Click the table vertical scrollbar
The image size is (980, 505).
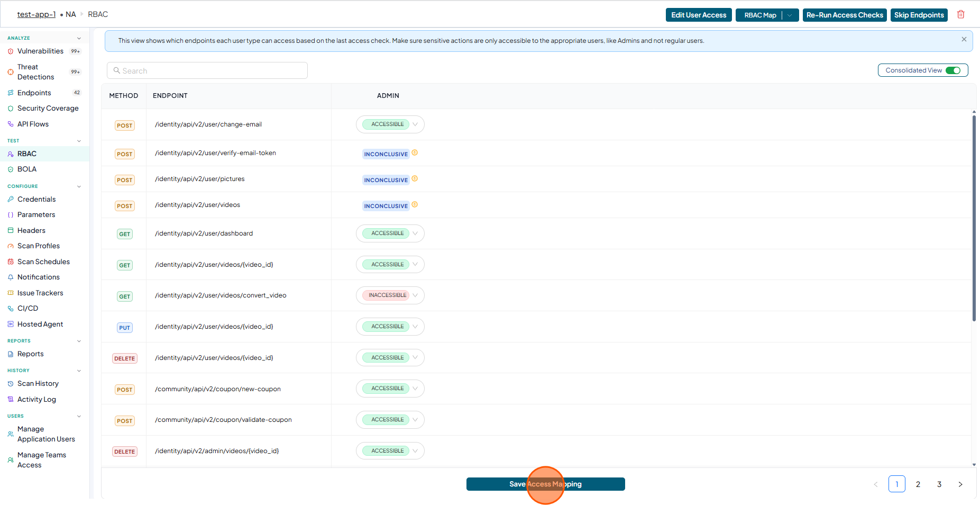pyautogui.click(x=974, y=218)
